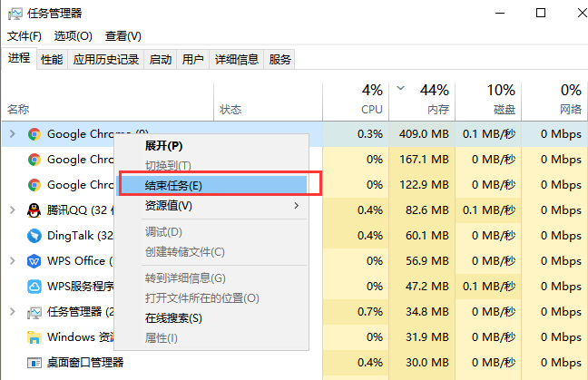Click the DingTalk process icon
Screen dimensions: 588x380
[34, 236]
